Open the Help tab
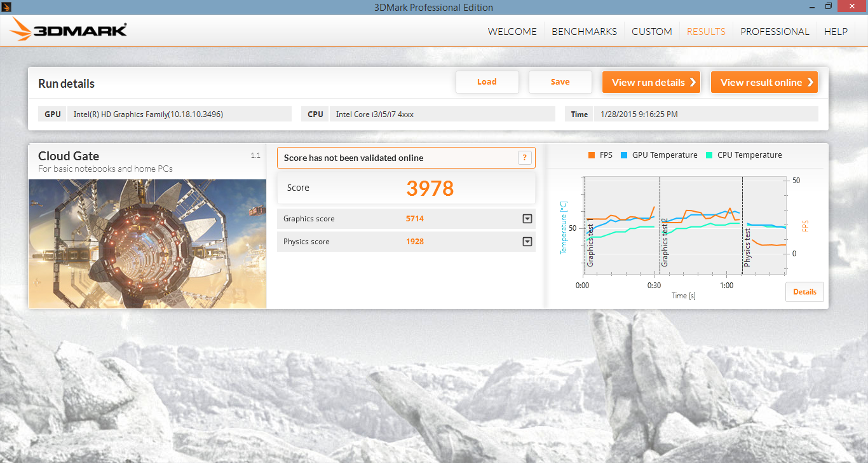 click(836, 31)
